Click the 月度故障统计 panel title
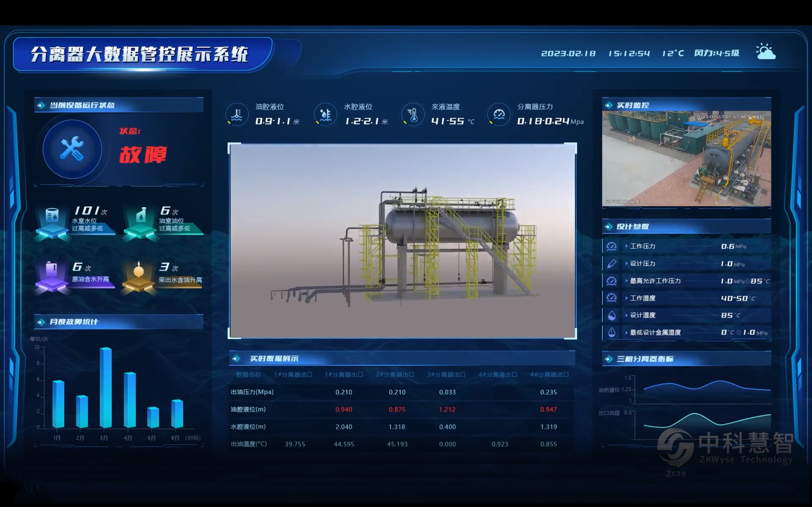This screenshot has width=812, height=507. 74,322
